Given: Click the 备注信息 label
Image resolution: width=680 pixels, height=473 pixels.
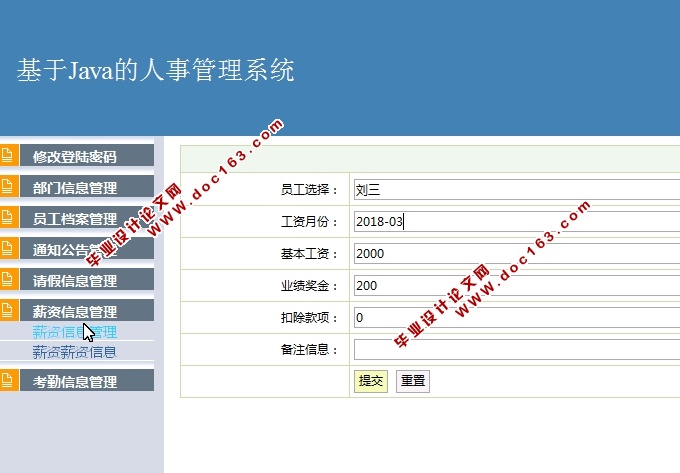Looking at the screenshot, I should (309, 349).
